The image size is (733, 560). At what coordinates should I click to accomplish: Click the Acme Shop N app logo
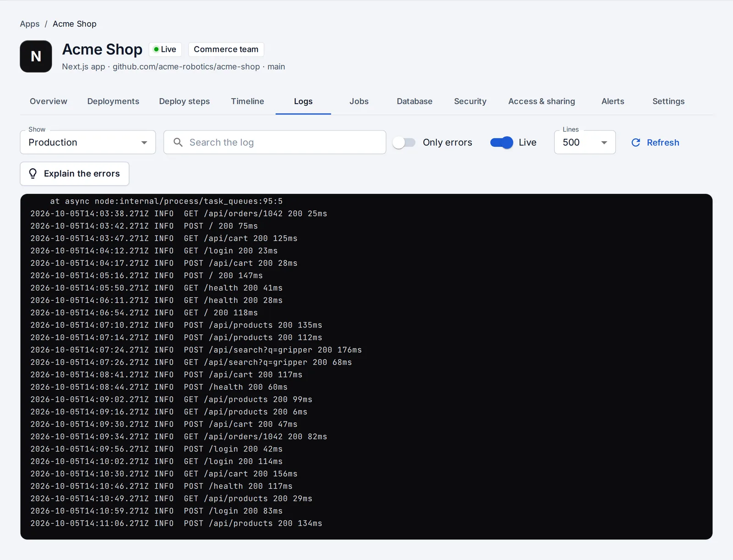(x=36, y=56)
